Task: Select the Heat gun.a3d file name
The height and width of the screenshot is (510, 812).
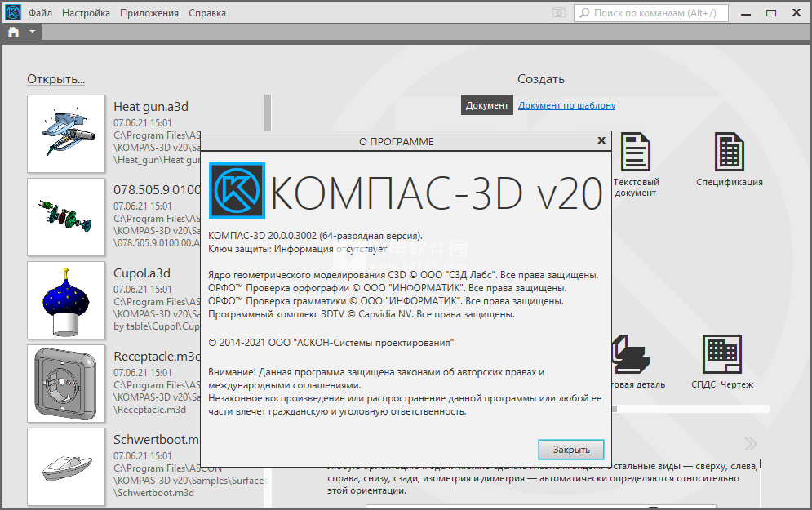Action: tap(151, 107)
